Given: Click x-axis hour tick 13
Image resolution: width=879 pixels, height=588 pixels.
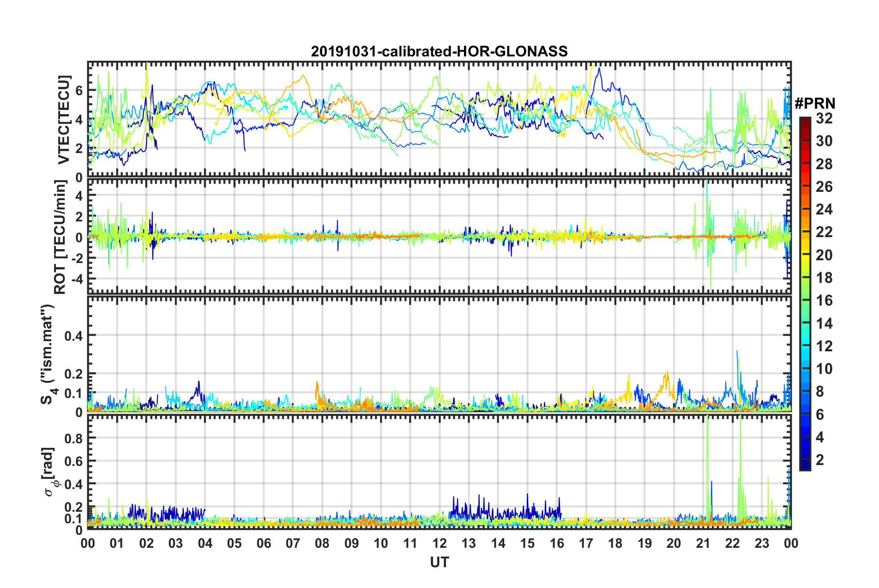Looking at the screenshot, I should tap(469, 543).
